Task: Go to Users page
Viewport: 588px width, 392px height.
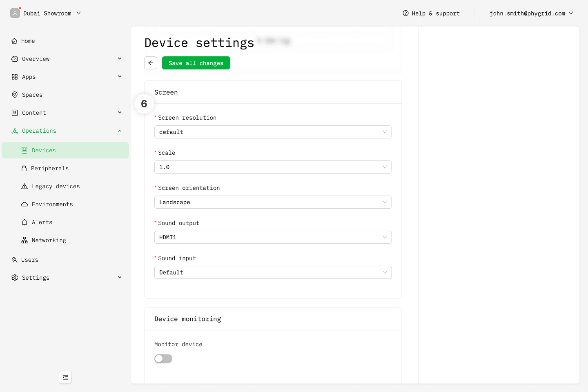Action: click(29, 260)
